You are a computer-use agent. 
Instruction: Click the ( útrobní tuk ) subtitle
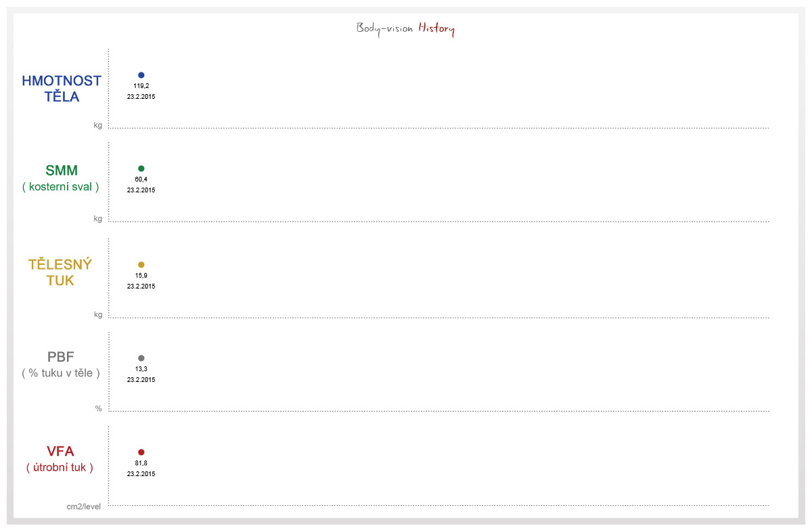[60, 467]
